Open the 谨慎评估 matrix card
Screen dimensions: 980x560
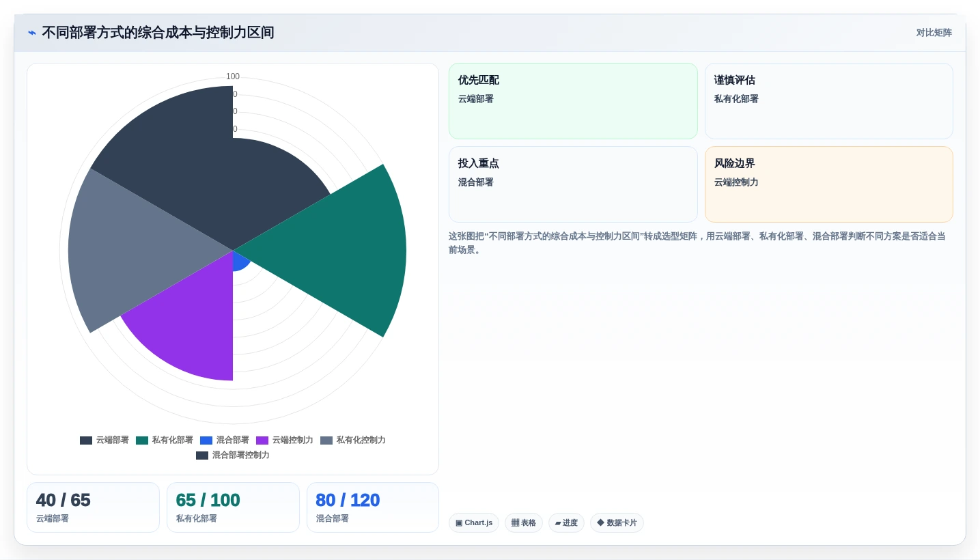829,101
